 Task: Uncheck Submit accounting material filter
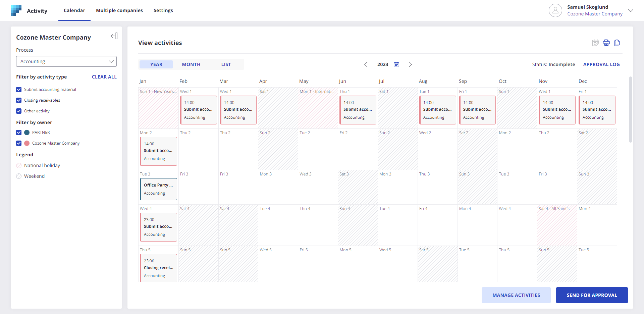click(19, 90)
